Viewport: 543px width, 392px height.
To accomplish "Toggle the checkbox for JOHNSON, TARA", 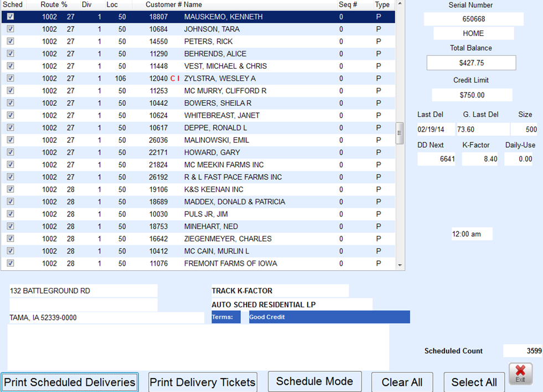I will [11, 29].
